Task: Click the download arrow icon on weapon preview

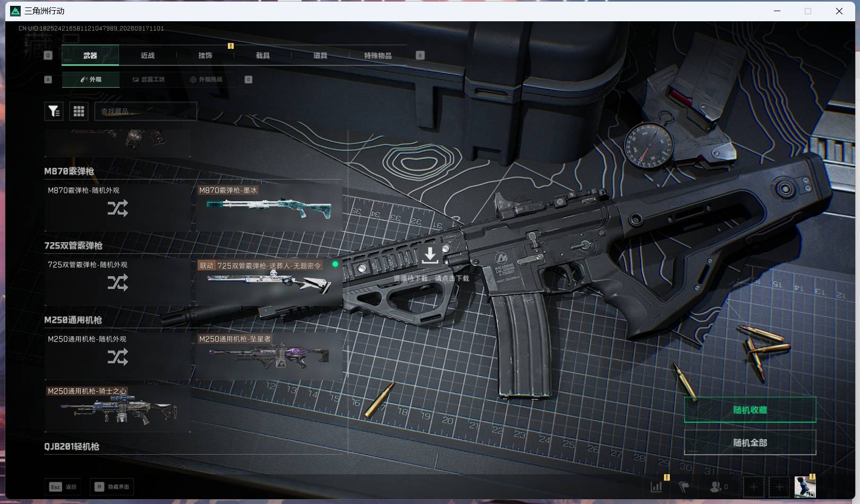Action: coord(430,255)
